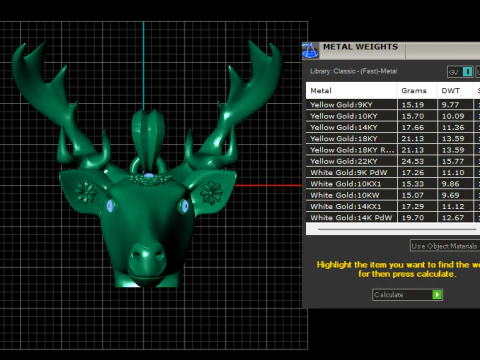The height and width of the screenshot is (360, 480).
Task: Click the 15.33 grams cell
Action: click(x=417, y=184)
